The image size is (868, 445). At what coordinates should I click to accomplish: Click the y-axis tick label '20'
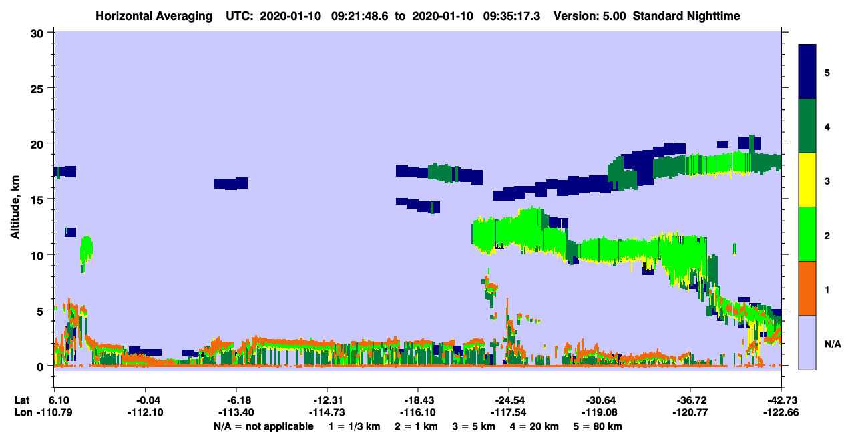tap(39, 144)
